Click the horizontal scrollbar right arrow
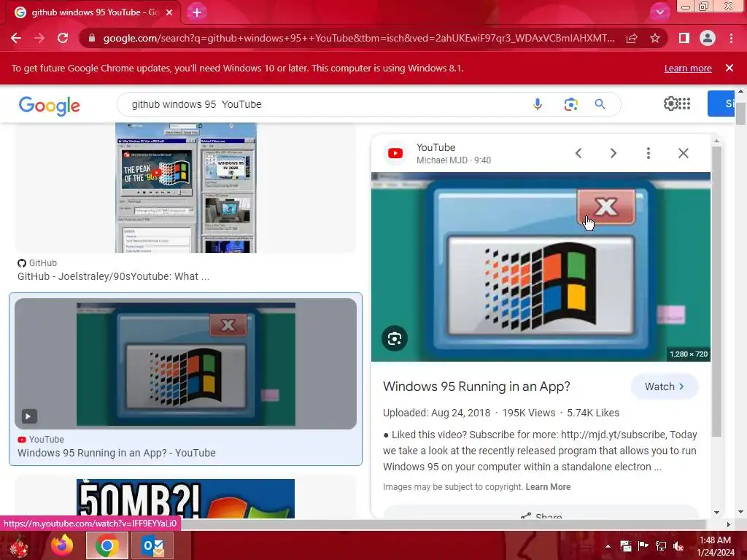This screenshot has height=560, width=747. (x=728, y=524)
